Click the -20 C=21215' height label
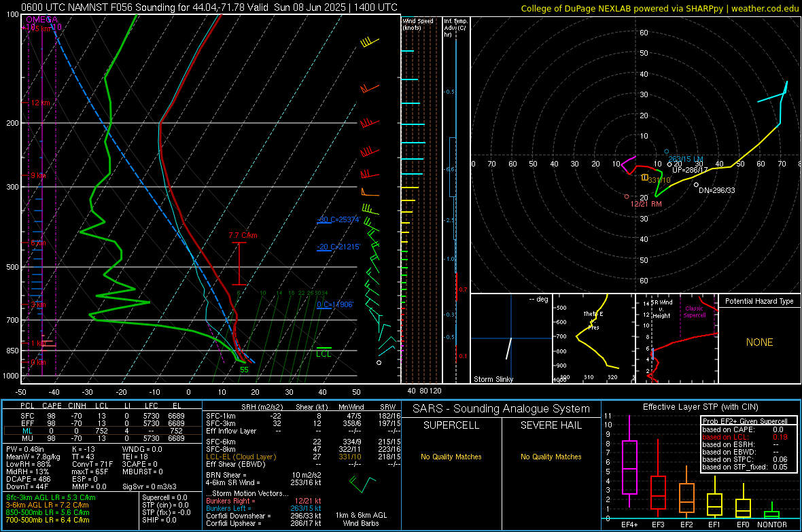The width and height of the screenshot is (802, 532). click(x=338, y=247)
